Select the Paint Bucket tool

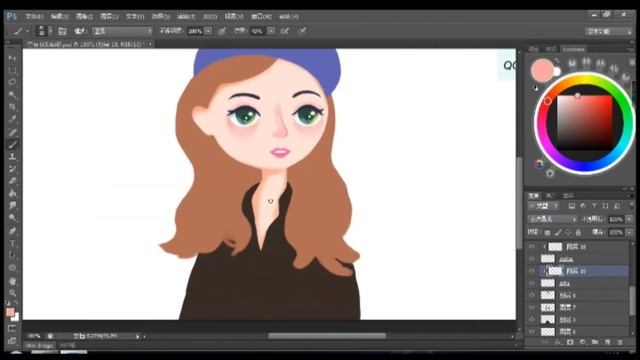pos(12,193)
